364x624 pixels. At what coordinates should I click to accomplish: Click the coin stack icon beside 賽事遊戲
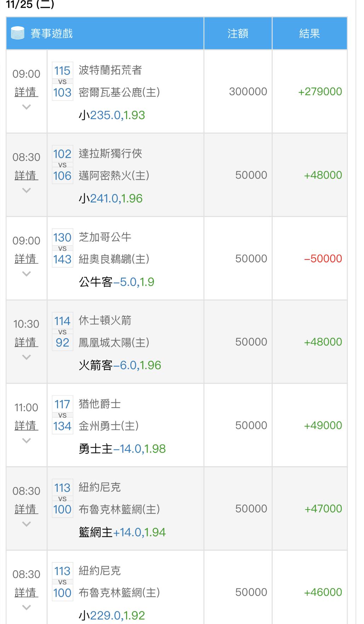tap(18, 33)
